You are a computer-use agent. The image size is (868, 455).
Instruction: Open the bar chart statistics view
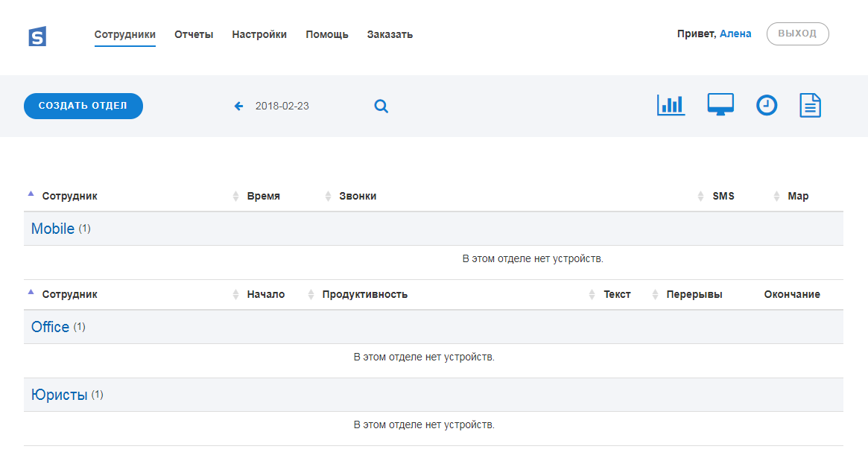pyautogui.click(x=671, y=105)
